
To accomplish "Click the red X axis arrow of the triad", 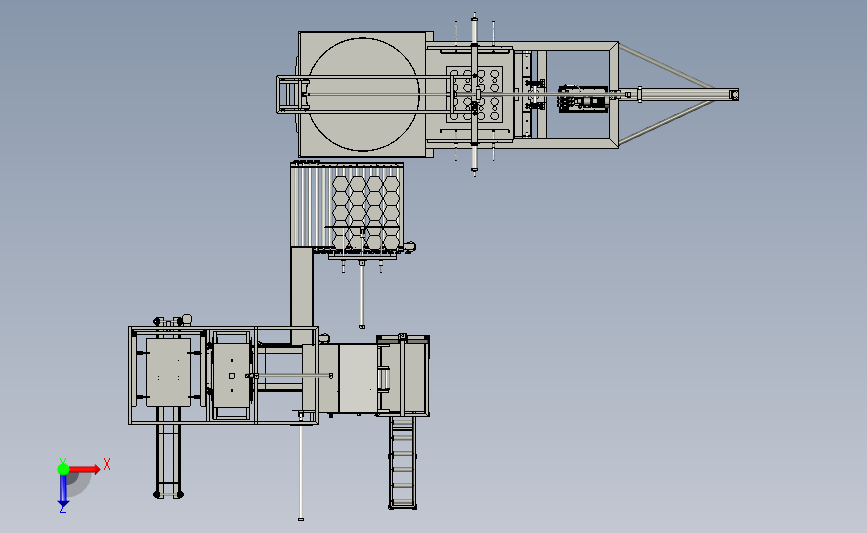I will tap(84, 469).
